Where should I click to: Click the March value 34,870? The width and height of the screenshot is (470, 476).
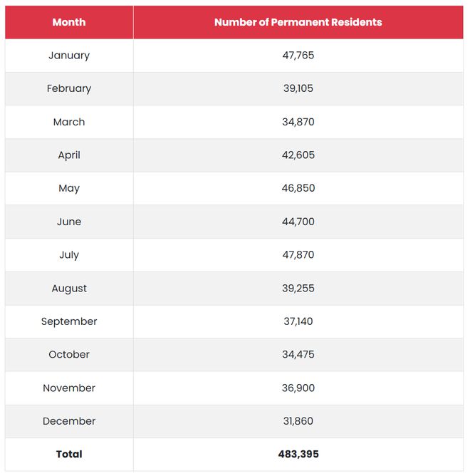pyautogui.click(x=298, y=122)
